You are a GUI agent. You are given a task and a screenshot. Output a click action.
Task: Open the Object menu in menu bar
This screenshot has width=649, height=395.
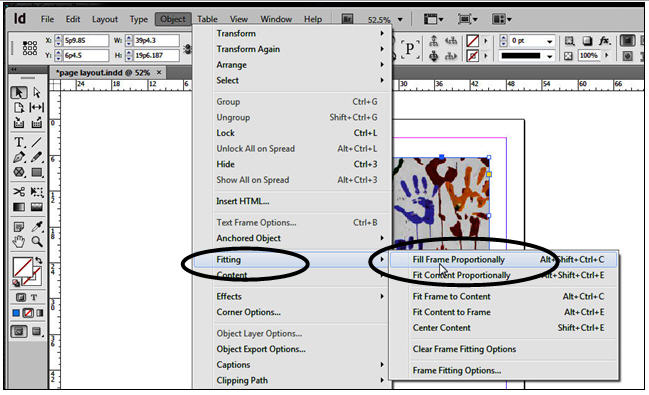click(x=173, y=19)
